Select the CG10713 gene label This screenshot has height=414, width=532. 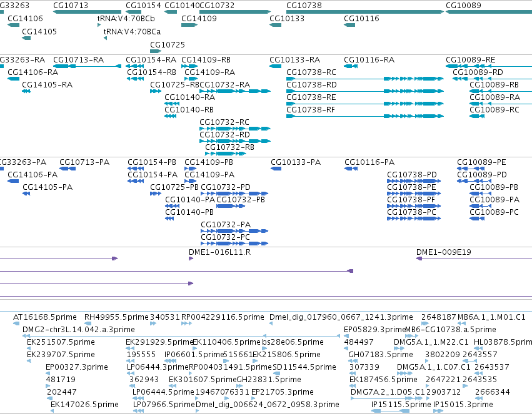pos(71,6)
